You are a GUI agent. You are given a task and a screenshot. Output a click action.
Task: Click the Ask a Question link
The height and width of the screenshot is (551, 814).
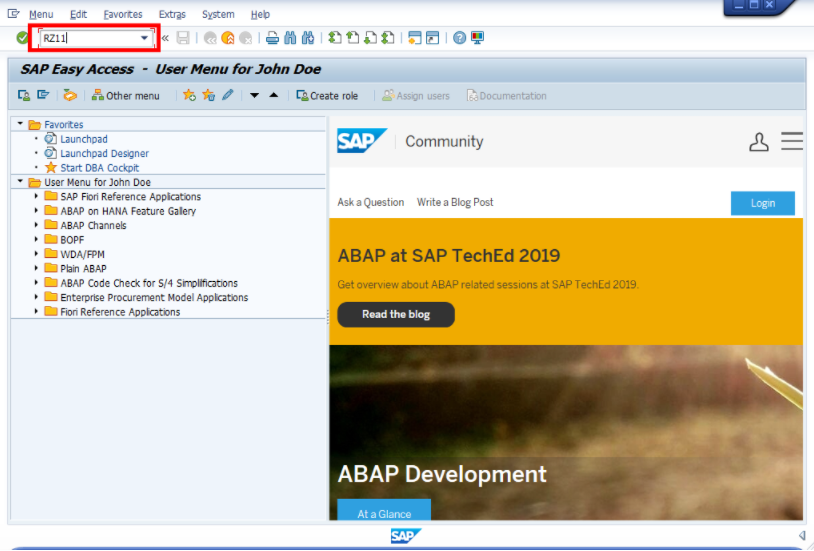[x=371, y=203]
